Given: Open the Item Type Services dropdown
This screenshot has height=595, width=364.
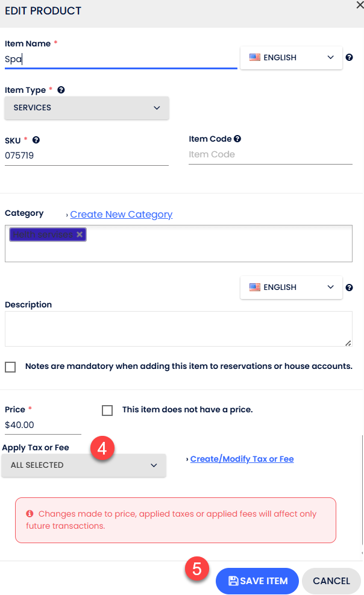Looking at the screenshot, I should pyautogui.click(x=87, y=108).
